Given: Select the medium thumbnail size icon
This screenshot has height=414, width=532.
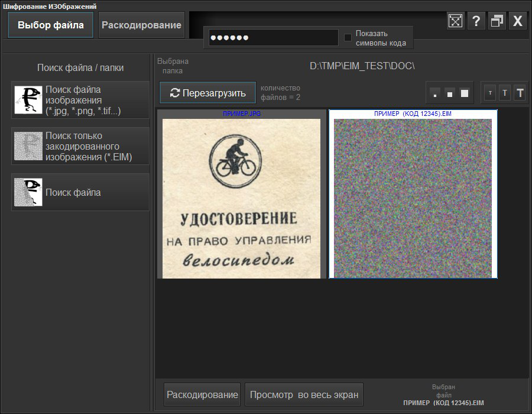Looking at the screenshot, I should [x=450, y=93].
